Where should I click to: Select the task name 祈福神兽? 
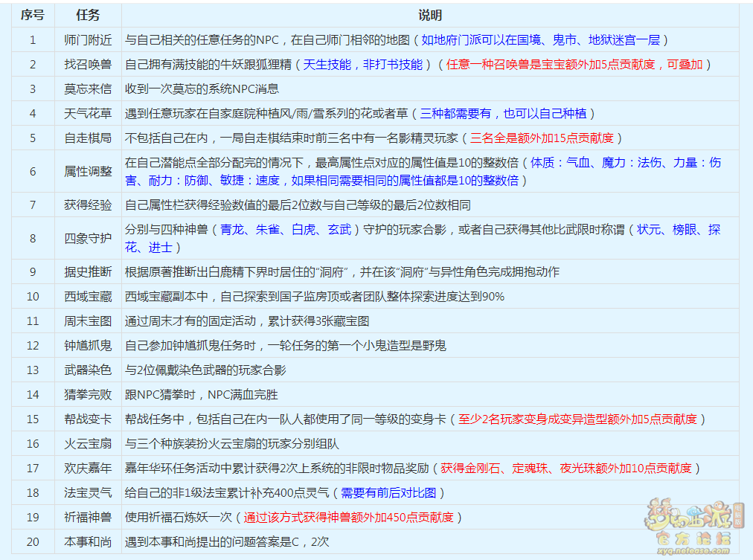click(x=88, y=518)
